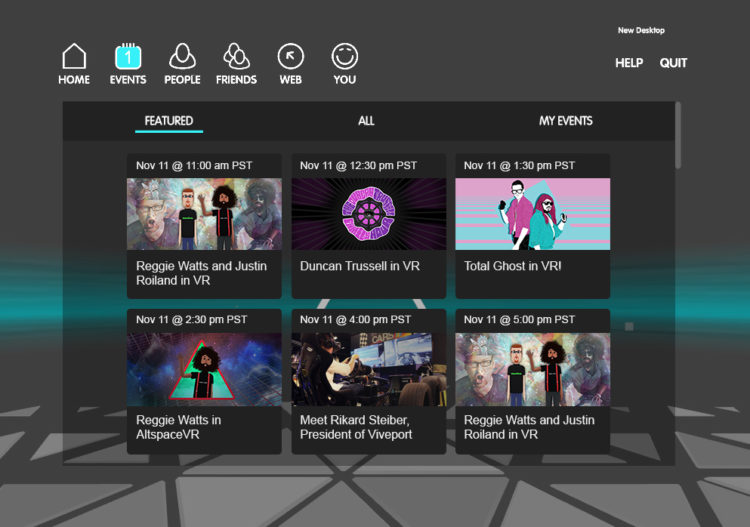750x527 pixels.
Task: Click 'Meet Rikard Steiber, President of Viveport' title
Action: tap(356, 428)
